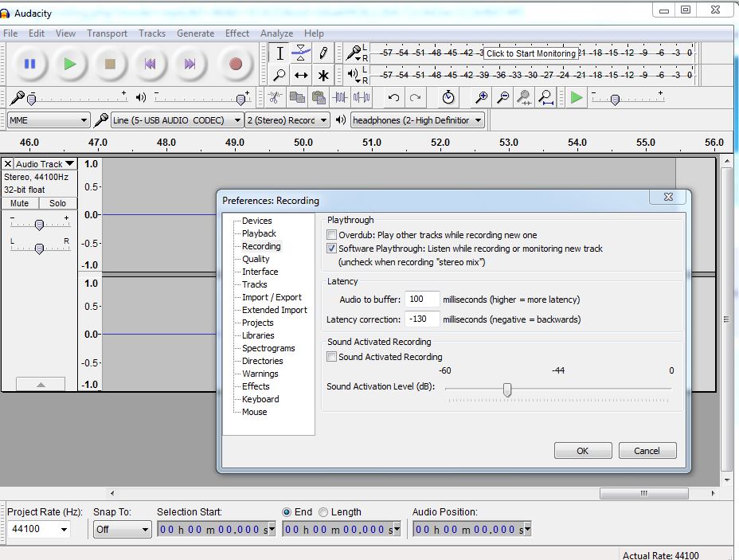Screen dimensions: 739x560
Task: Click OK to save recording preferences
Action: click(x=582, y=450)
